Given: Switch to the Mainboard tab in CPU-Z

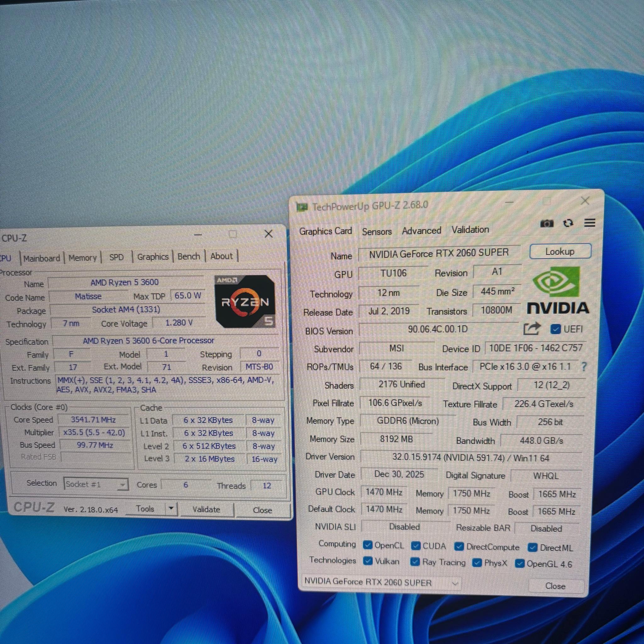Looking at the screenshot, I should (42, 258).
